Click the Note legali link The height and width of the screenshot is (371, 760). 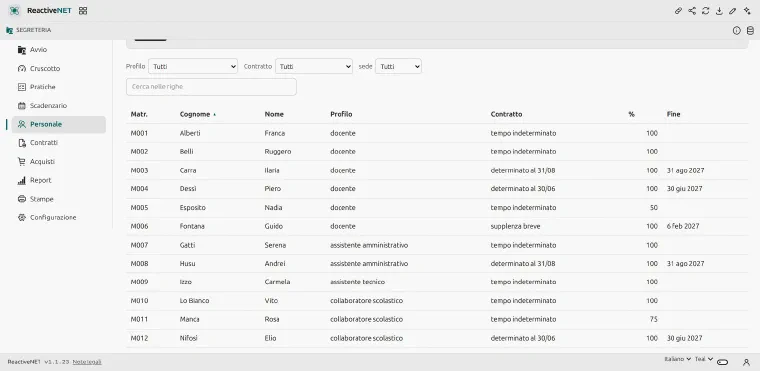pyautogui.click(x=87, y=362)
